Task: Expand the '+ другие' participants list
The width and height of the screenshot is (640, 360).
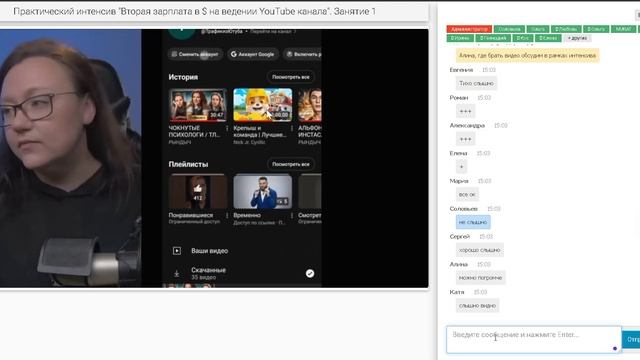Action: pyautogui.click(x=577, y=38)
